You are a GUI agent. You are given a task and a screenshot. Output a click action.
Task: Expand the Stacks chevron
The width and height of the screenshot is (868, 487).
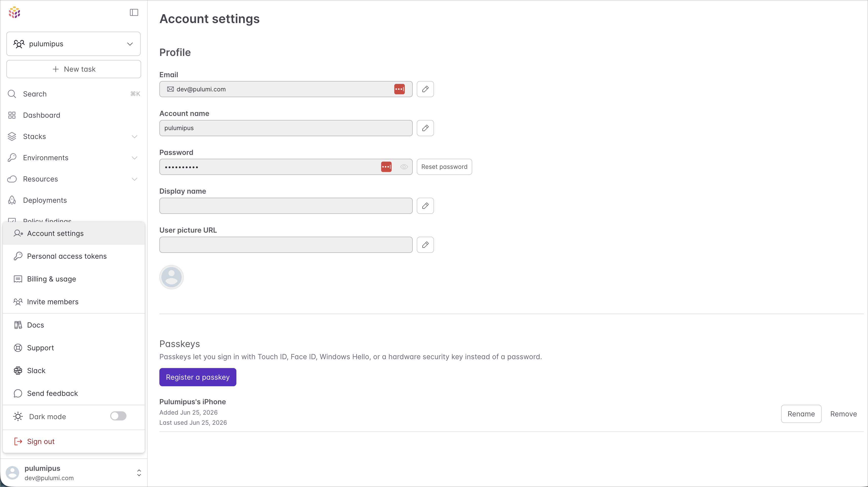tap(135, 137)
